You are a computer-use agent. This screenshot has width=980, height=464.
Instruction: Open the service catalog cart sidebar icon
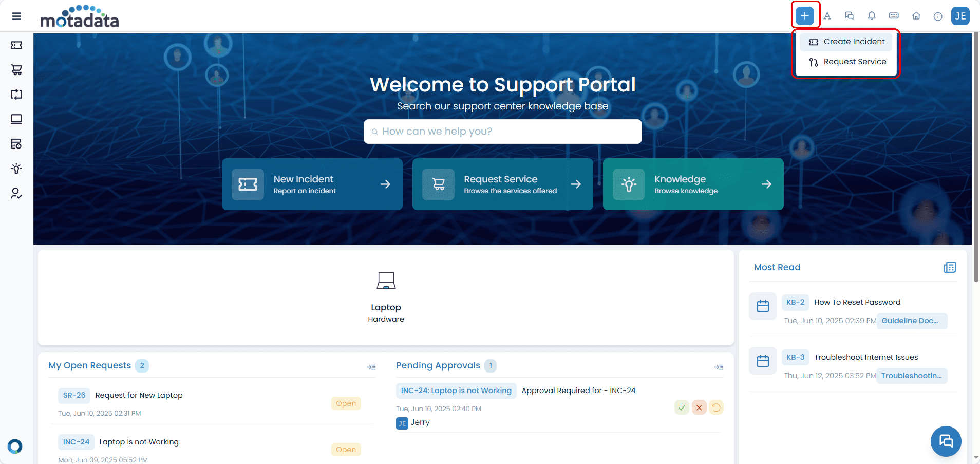16,70
